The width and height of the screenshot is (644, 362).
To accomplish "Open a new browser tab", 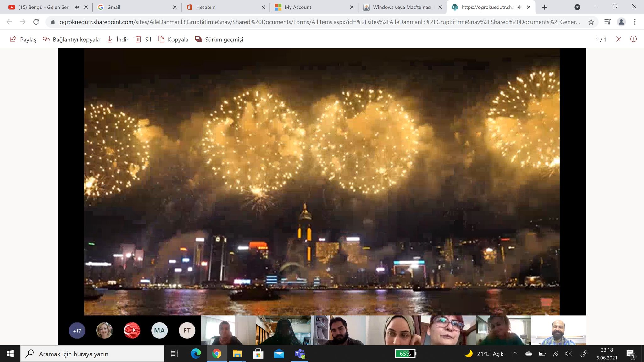I will 545,7.
